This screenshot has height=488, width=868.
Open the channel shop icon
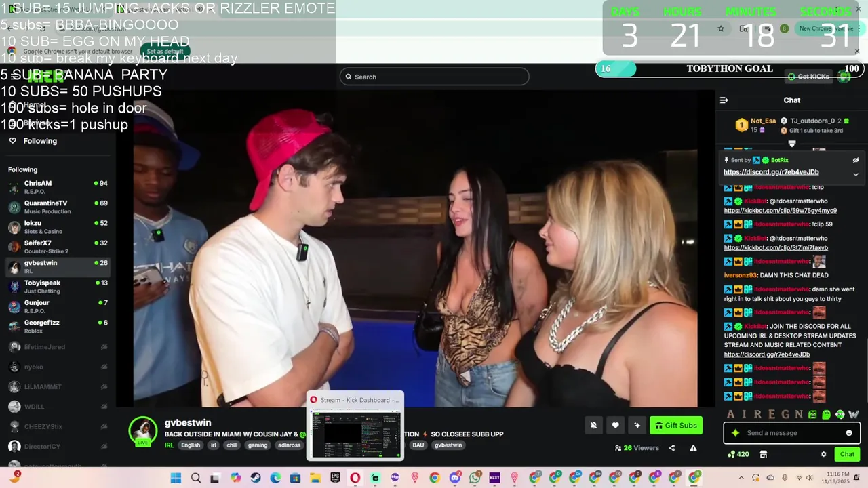click(x=763, y=454)
